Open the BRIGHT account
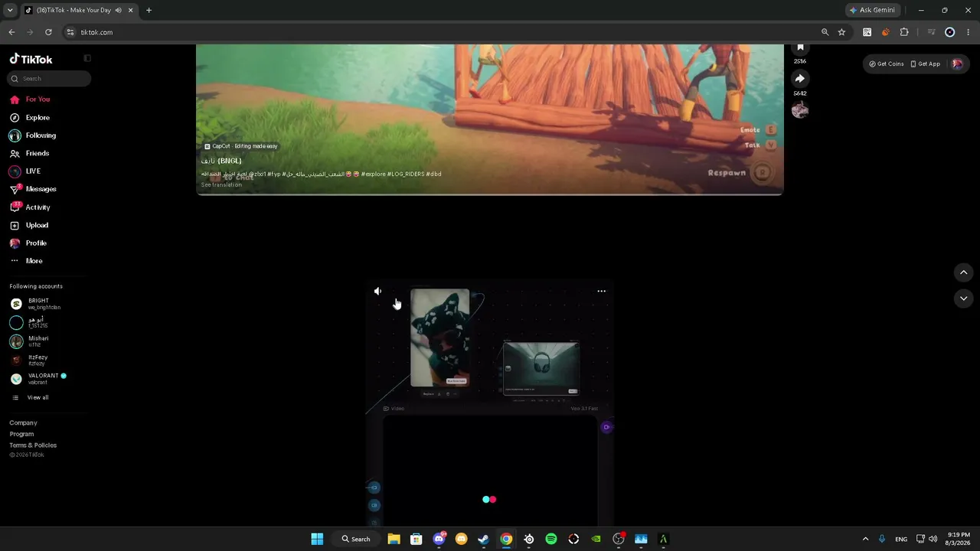The image size is (980, 551). 35,304
